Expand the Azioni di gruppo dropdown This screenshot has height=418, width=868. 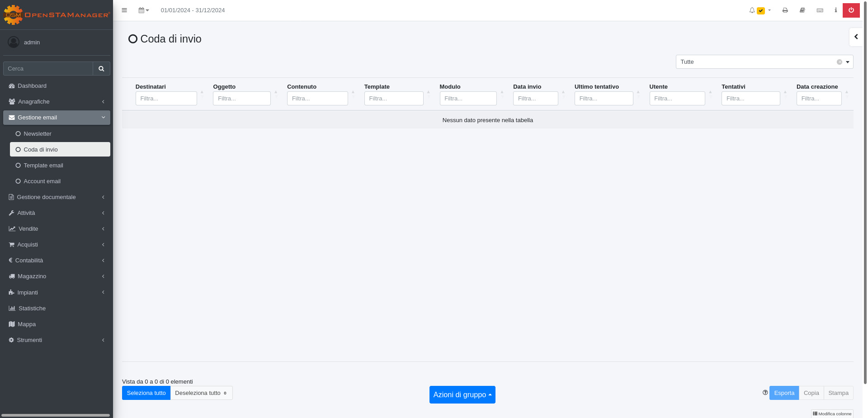click(462, 394)
